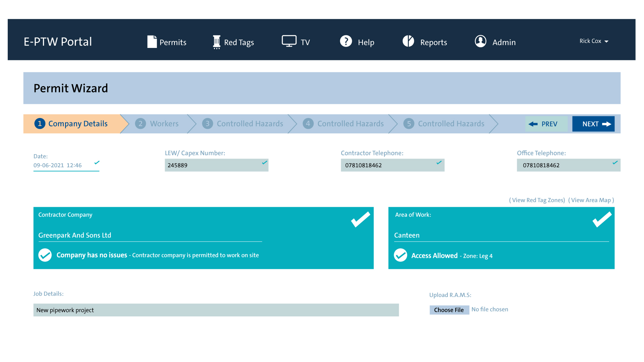The image size is (644, 362).
Task: Click the Office Telephone input field
Action: (569, 165)
